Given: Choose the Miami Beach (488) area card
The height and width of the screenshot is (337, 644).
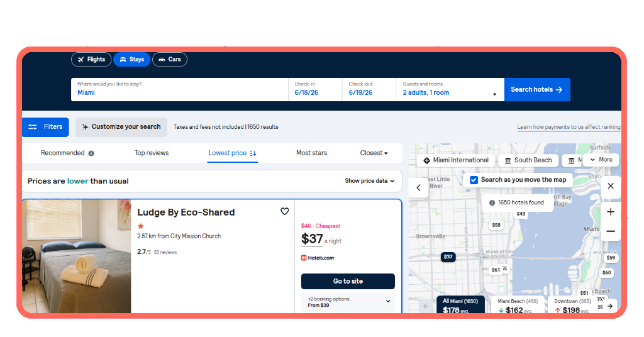Looking at the screenshot, I should (x=518, y=305).
